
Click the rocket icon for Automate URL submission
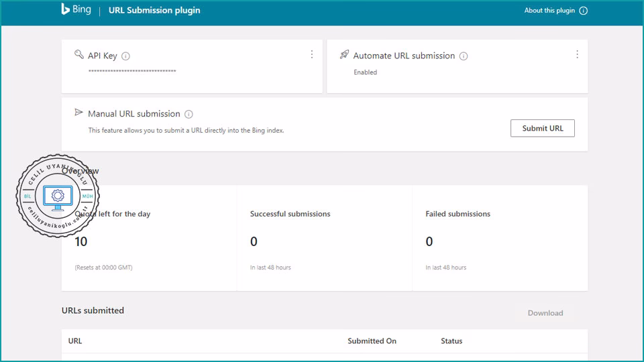pyautogui.click(x=344, y=55)
